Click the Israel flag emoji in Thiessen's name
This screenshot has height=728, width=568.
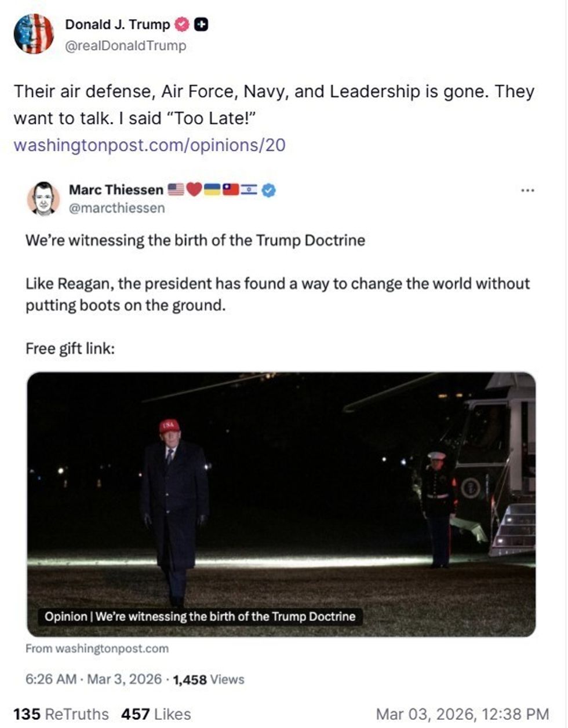[249, 190]
